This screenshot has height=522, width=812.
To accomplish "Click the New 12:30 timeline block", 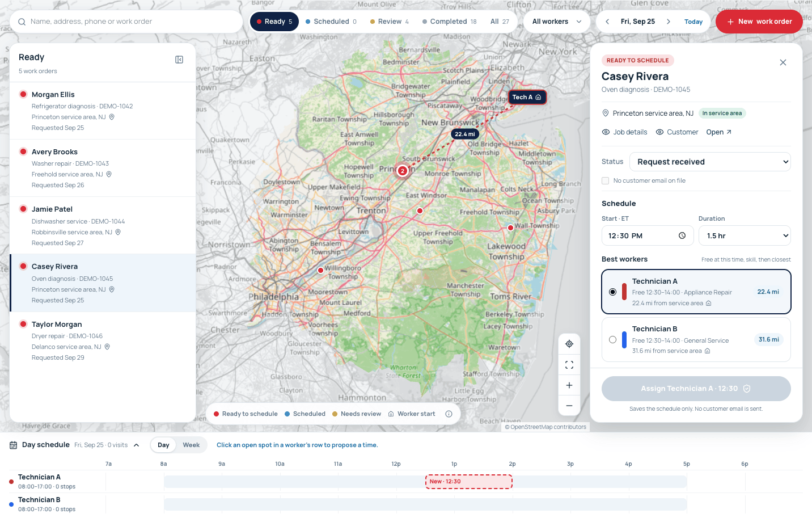I will (x=469, y=482).
